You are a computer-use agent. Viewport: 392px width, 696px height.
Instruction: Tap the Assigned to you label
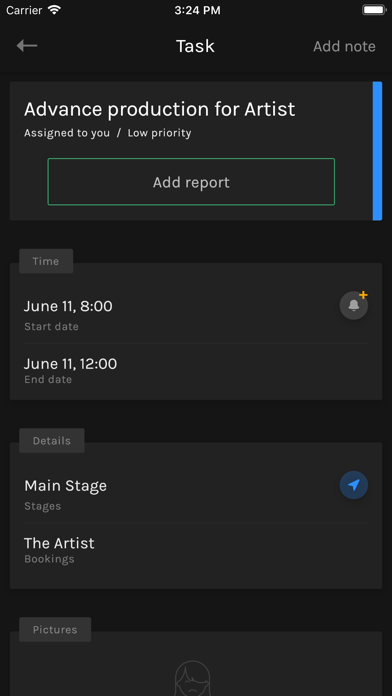click(67, 133)
